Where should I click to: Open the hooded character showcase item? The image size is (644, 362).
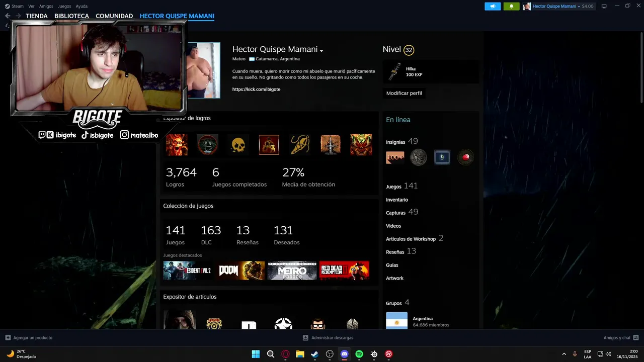pyautogui.click(x=180, y=320)
